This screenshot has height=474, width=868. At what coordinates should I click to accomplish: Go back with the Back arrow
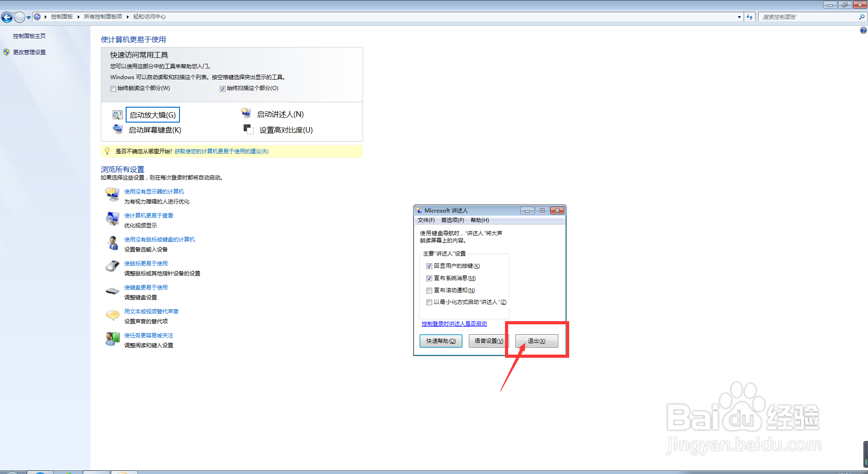coord(7,17)
